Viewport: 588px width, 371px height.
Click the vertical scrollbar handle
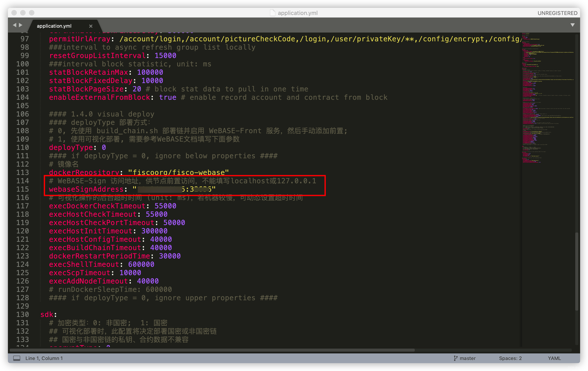coord(577,271)
